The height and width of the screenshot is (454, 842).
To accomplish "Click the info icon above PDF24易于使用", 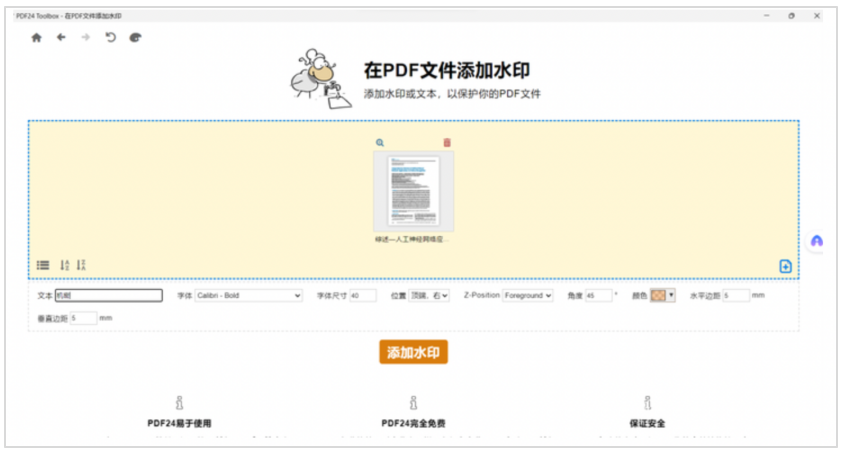I will (179, 402).
